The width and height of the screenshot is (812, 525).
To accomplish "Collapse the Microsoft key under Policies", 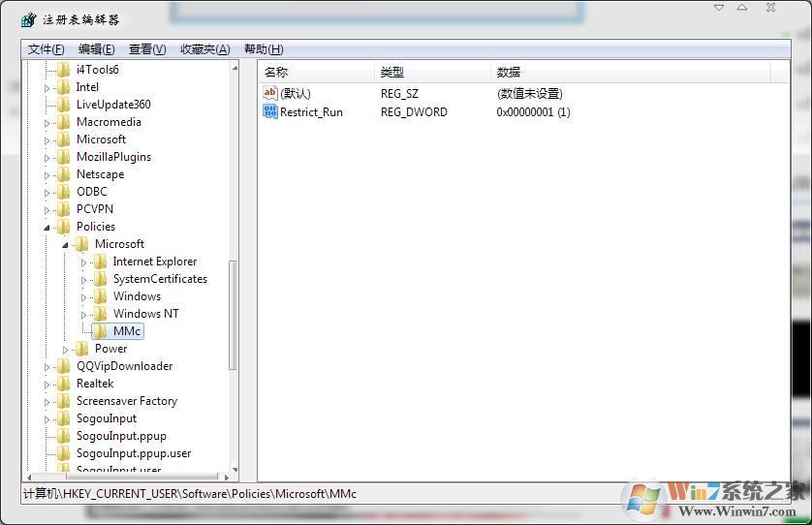I will (65, 245).
